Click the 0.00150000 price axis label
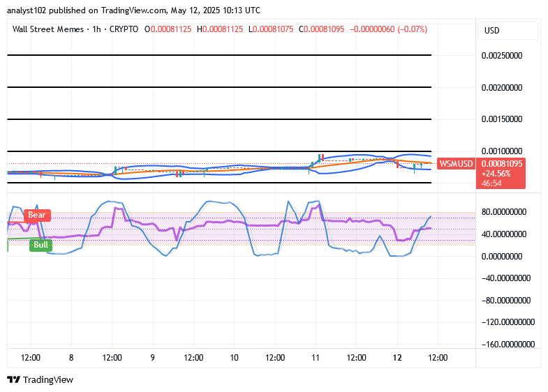The image size is (548, 392). pyautogui.click(x=502, y=119)
